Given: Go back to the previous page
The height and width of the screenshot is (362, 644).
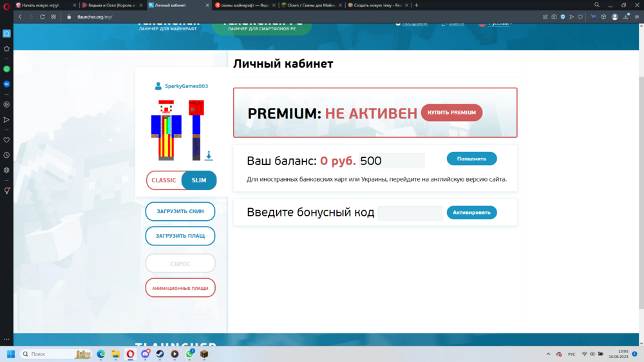Looking at the screenshot, I should [20, 17].
